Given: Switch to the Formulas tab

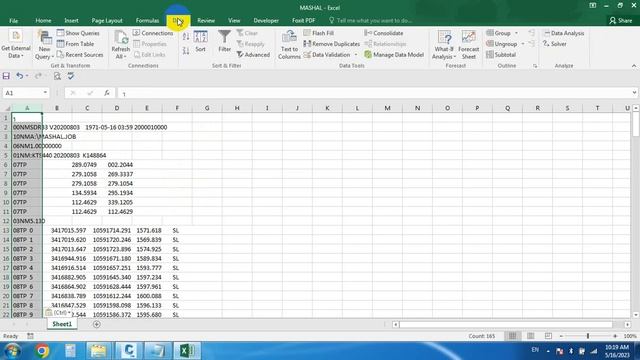Looking at the screenshot, I should (x=147, y=20).
